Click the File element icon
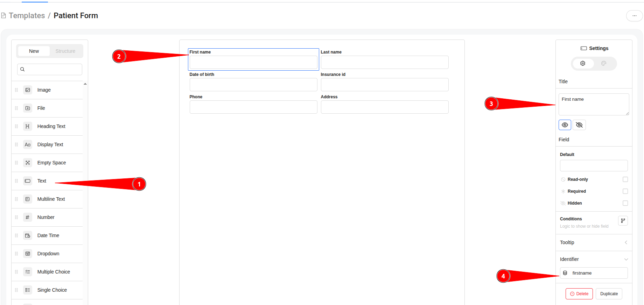Image resolution: width=644 pixels, height=305 pixels. click(x=28, y=108)
